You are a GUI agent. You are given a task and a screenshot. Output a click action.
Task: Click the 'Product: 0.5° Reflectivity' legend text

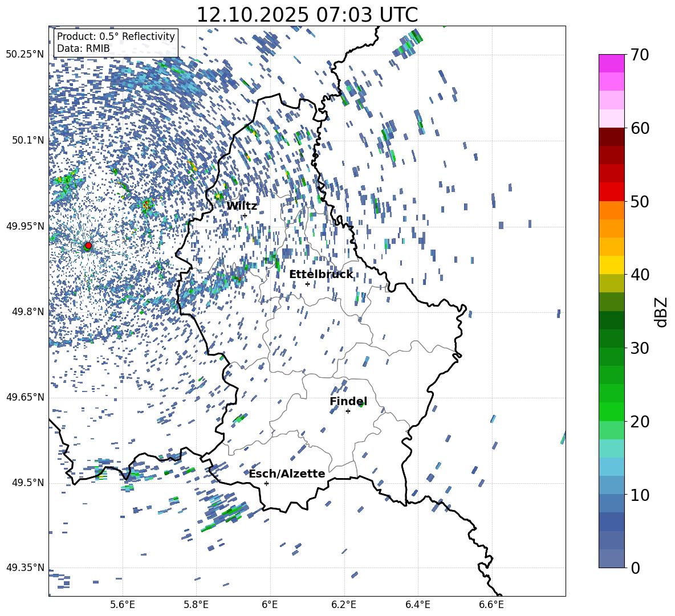coord(116,36)
